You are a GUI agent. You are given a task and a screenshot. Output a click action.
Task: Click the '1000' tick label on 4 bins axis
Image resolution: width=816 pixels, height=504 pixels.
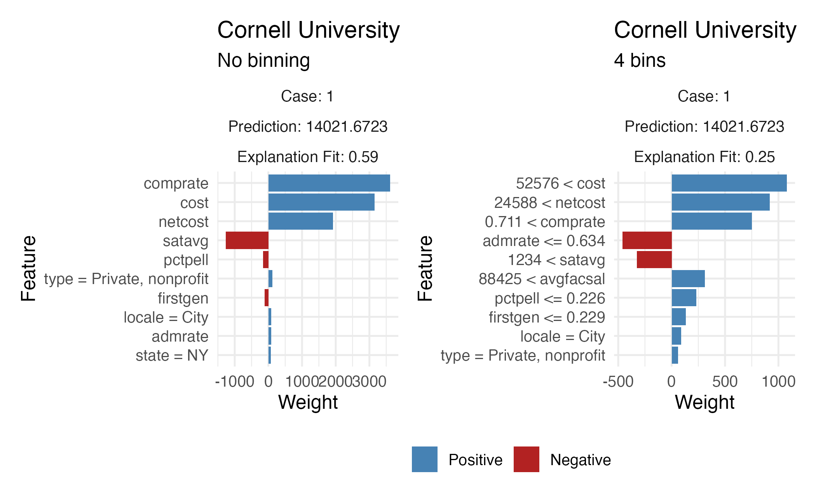click(x=778, y=382)
